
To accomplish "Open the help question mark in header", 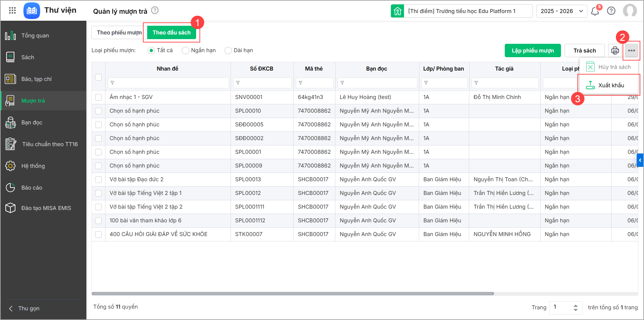I will [611, 11].
